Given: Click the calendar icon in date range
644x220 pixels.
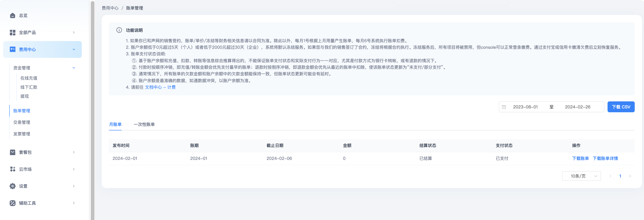Looking at the screenshot, I should [x=504, y=107].
